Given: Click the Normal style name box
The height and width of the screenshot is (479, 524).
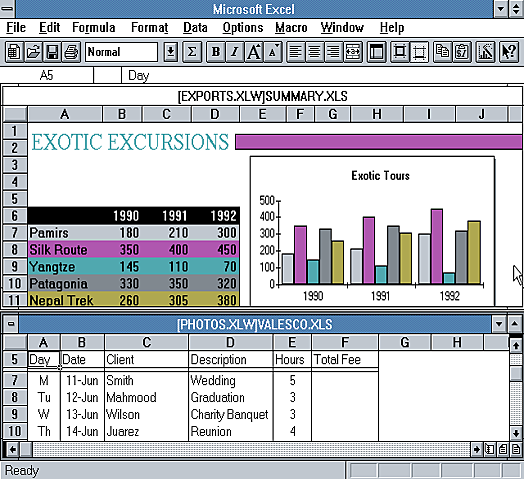Looking at the screenshot, I should click(121, 52).
